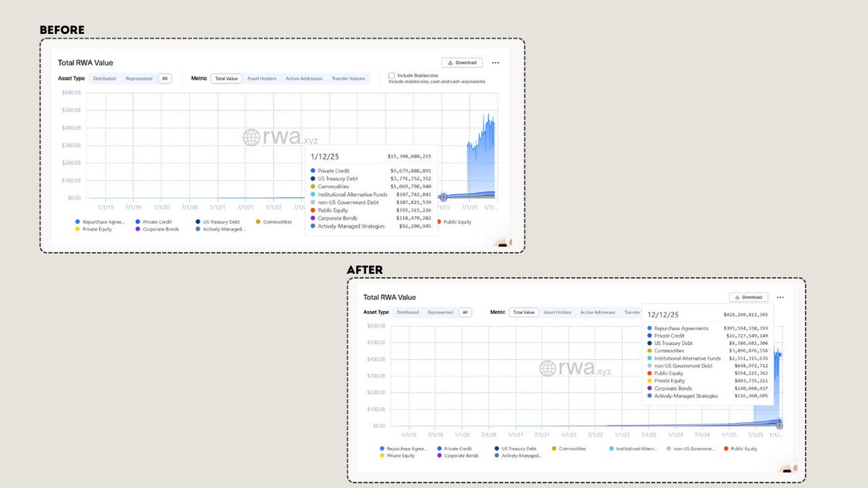Choose Active Addresses metric in AFTER panel
Screen dimensions: 868x488
[x=597, y=312]
